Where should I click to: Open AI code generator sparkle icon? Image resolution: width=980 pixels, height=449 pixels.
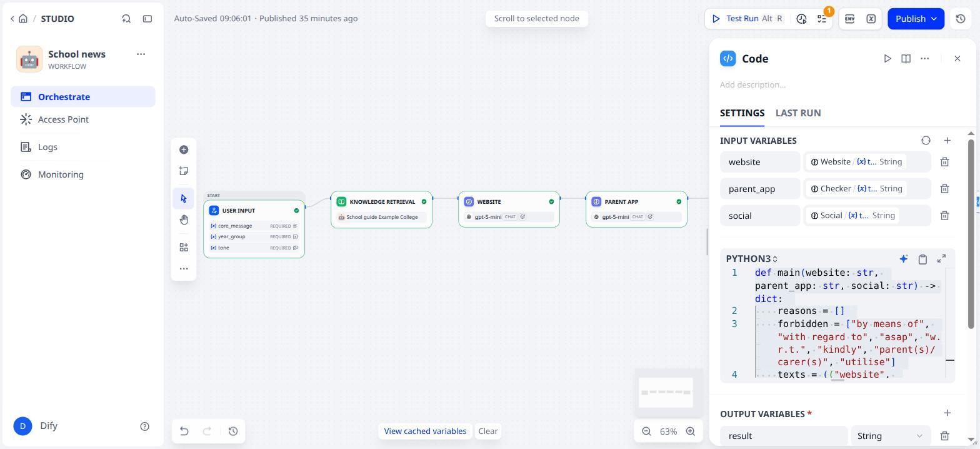pos(904,259)
